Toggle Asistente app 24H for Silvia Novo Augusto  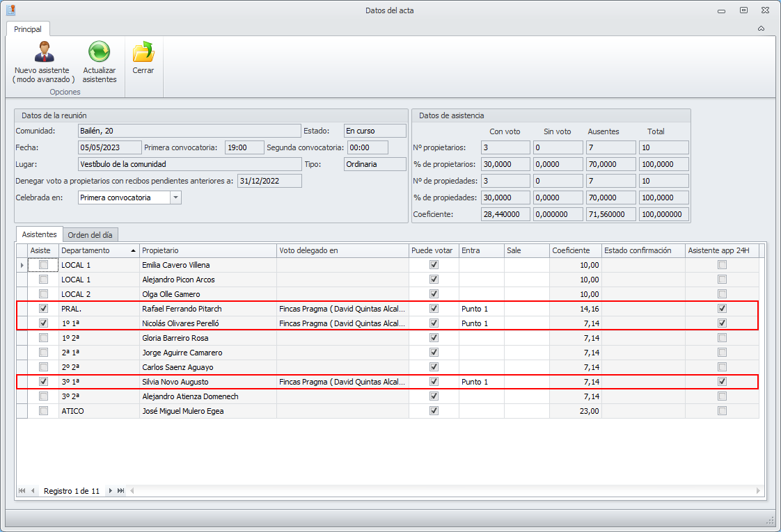pos(722,382)
